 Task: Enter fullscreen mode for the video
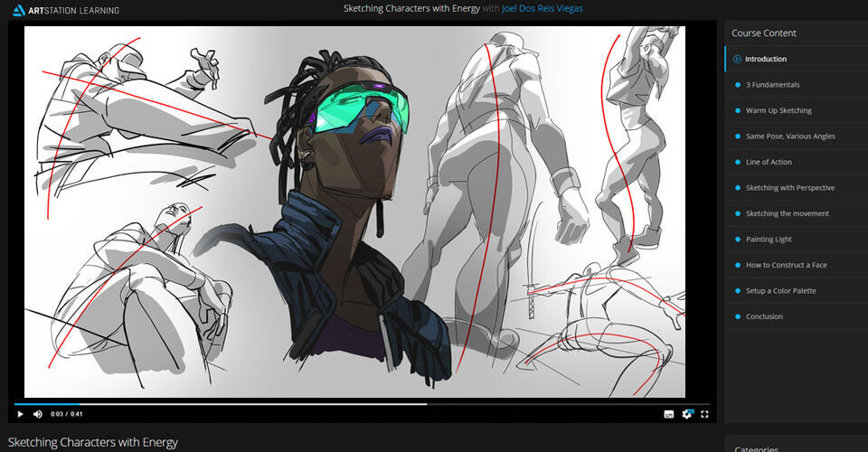704,414
